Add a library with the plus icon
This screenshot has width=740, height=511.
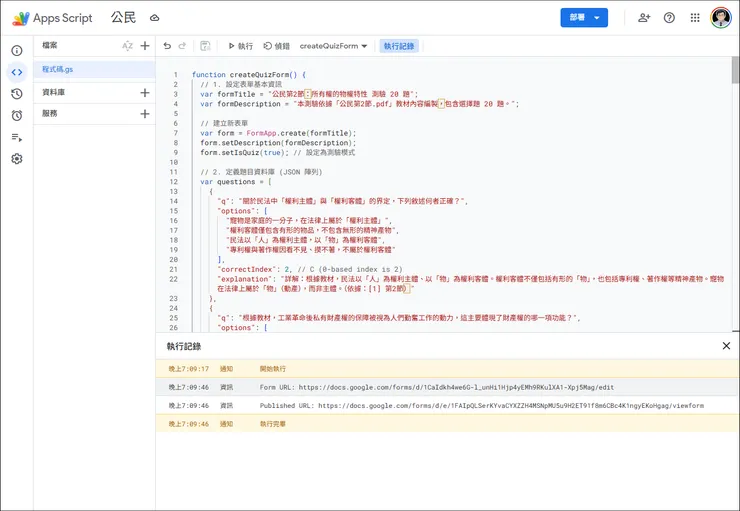coord(145,92)
